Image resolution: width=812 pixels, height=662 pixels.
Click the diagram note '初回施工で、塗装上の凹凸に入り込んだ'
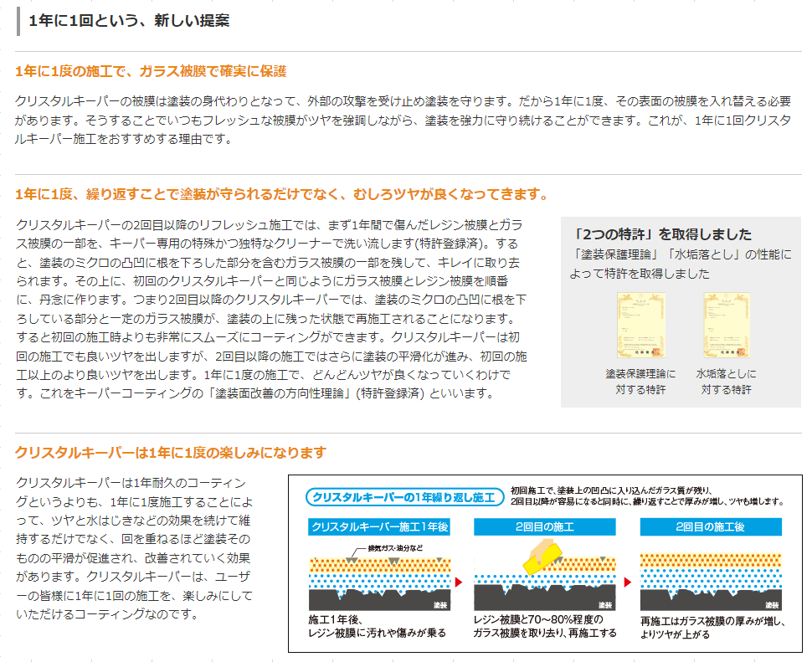(x=647, y=495)
